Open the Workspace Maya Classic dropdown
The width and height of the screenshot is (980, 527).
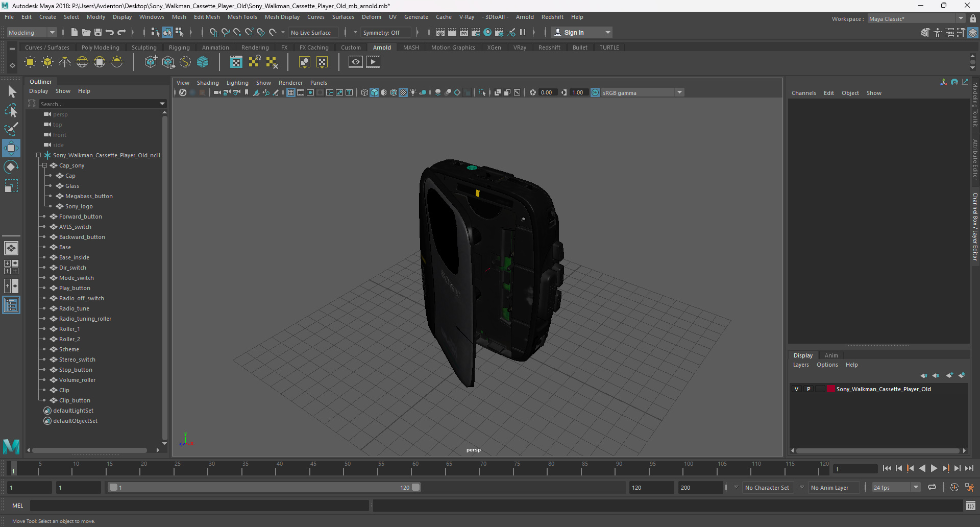click(917, 18)
